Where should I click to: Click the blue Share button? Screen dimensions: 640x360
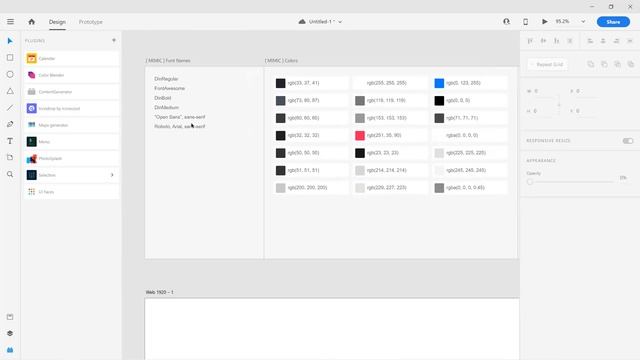613,22
